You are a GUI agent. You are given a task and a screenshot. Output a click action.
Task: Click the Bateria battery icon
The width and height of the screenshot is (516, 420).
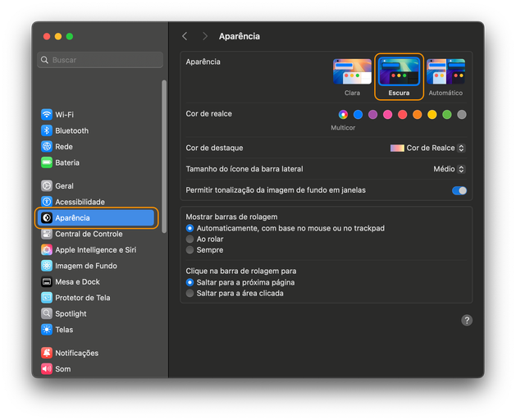click(x=47, y=162)
